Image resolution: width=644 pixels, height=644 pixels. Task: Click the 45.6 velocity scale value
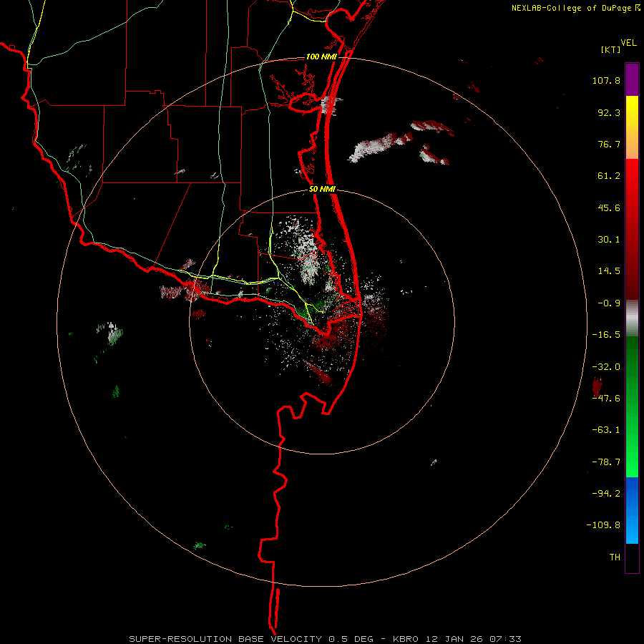coord(609,208)
